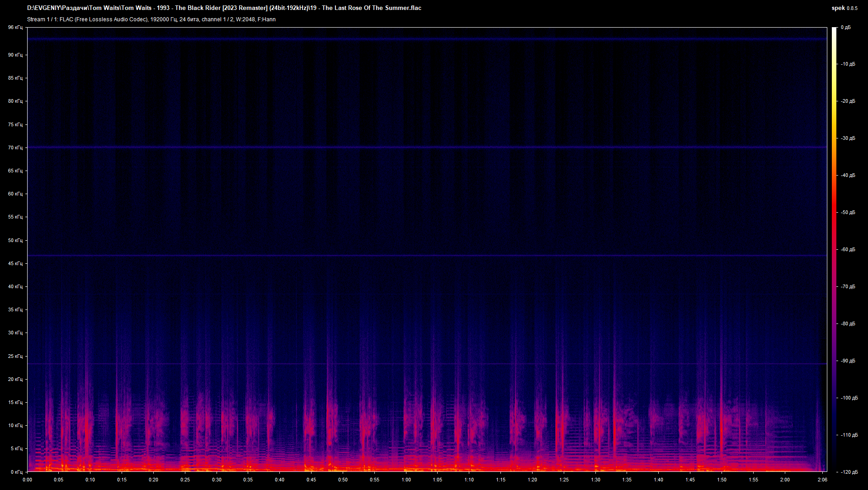Click the FLAC stream info line
This screenshot has width=868, height=490.
coord(151,19)
